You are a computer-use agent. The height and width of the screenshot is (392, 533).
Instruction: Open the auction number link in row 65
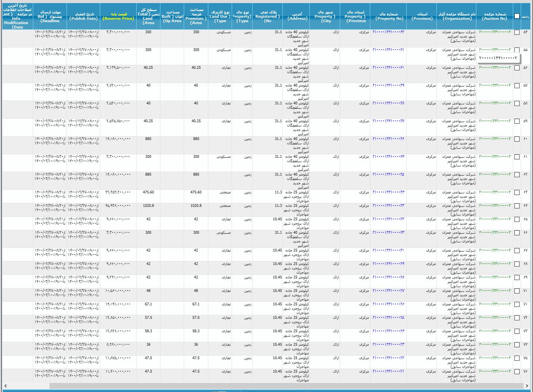[495, 219]
